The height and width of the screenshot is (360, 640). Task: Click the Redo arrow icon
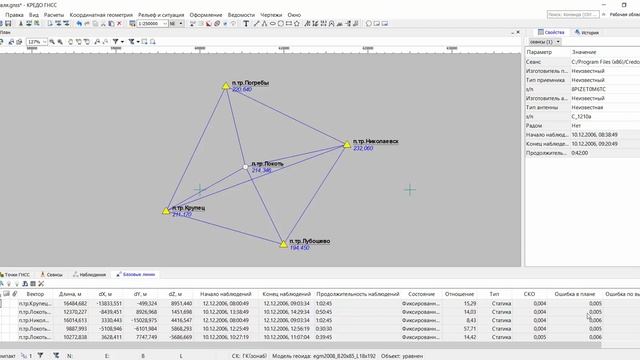pyautogui.click(x=87, y=24)
